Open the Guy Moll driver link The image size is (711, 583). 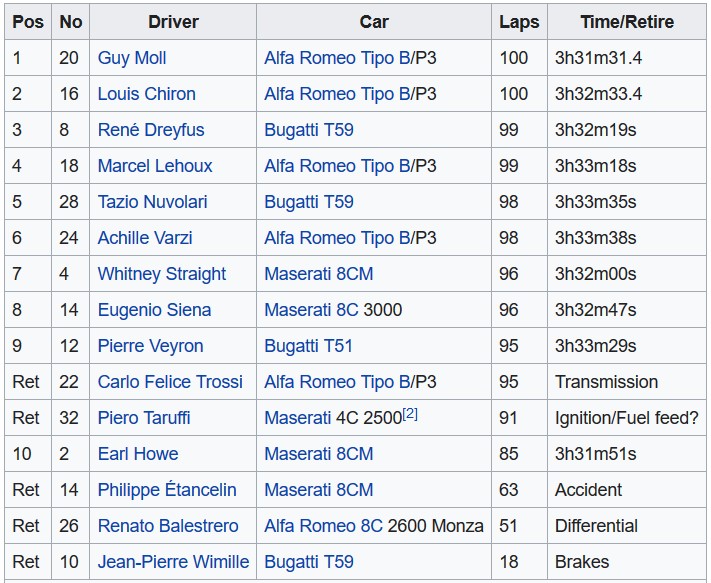coord(132,58)
